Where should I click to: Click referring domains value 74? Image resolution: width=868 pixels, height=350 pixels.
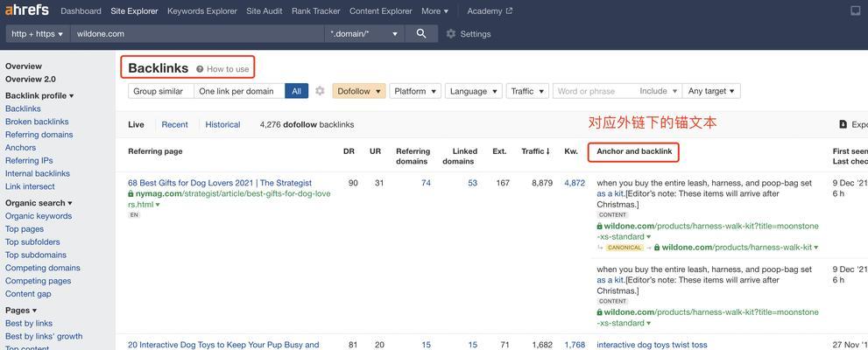click(x=426, y=183)
